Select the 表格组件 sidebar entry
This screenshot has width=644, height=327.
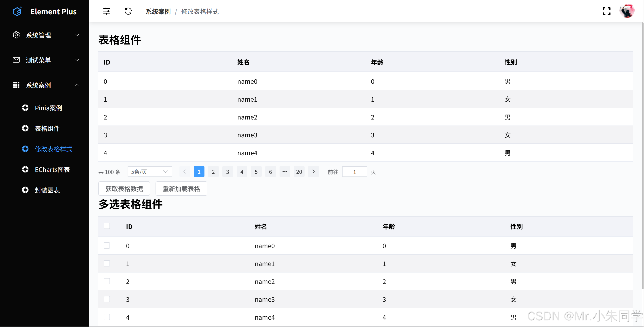point(47,128)
